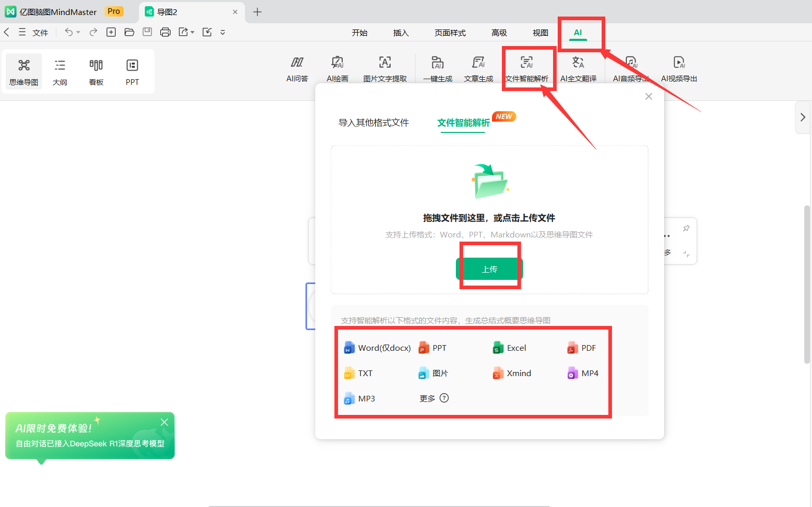Screen dimensions: 812x507
Task: Open the AI问答 tool
Action: [x=297, y=69]
